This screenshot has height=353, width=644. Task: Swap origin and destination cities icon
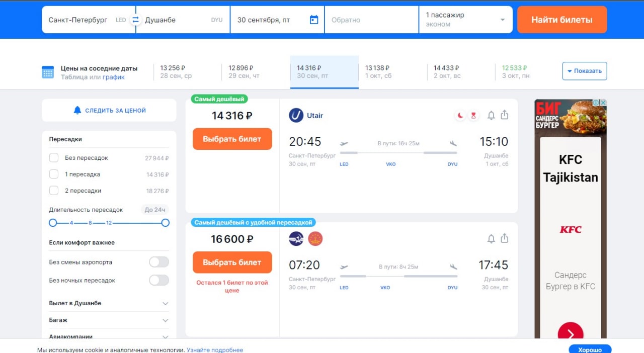pyautogui.click(x=135, y=20)
